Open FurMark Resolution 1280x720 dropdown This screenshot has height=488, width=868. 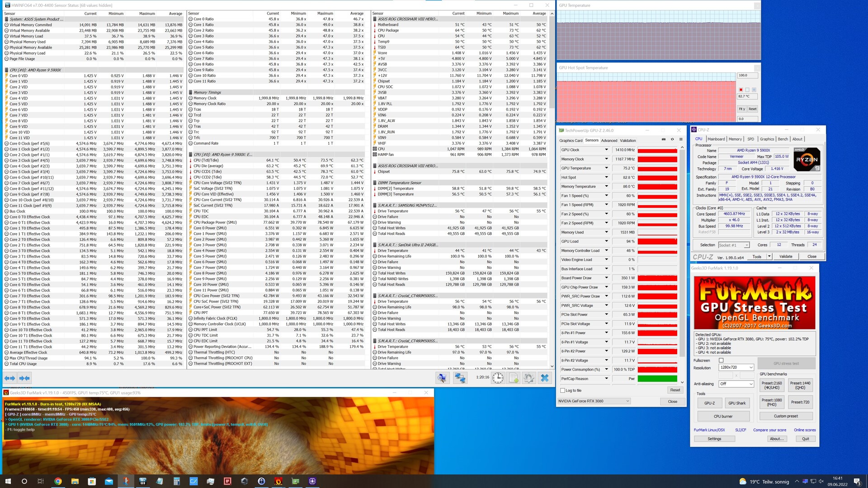pos(736,367)
